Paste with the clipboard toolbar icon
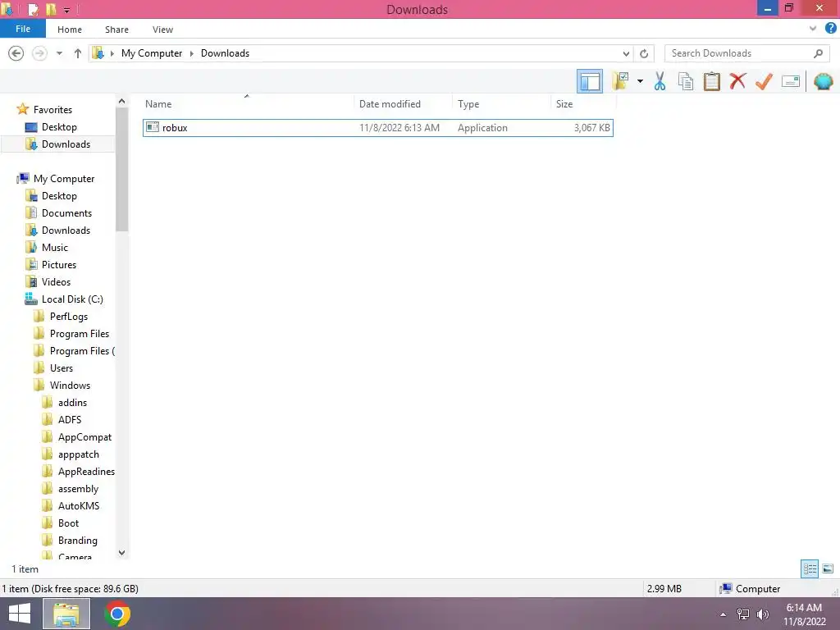The image size is (840, 630). [x=711, y=81]
